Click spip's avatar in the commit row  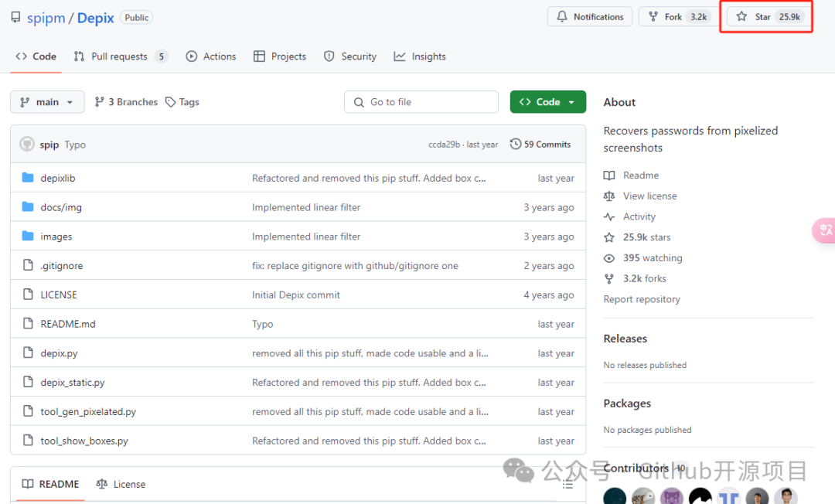(x=26, y=145)
